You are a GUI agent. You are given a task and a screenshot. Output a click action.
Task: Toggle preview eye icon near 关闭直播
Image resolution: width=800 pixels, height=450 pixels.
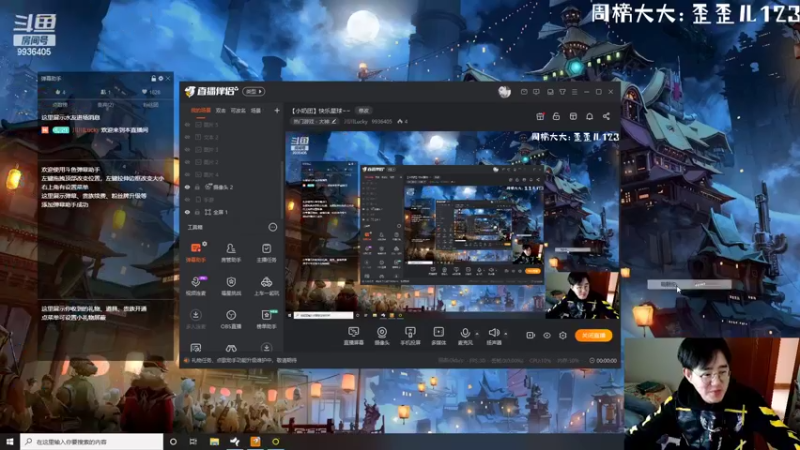[547, 335]
